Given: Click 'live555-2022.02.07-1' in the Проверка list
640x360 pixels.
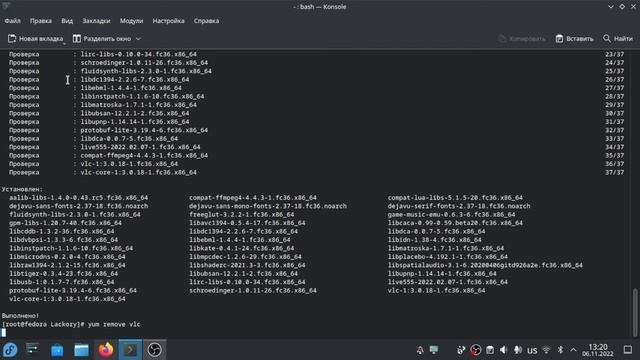Looking at the screenshot, I should [140, 147].
